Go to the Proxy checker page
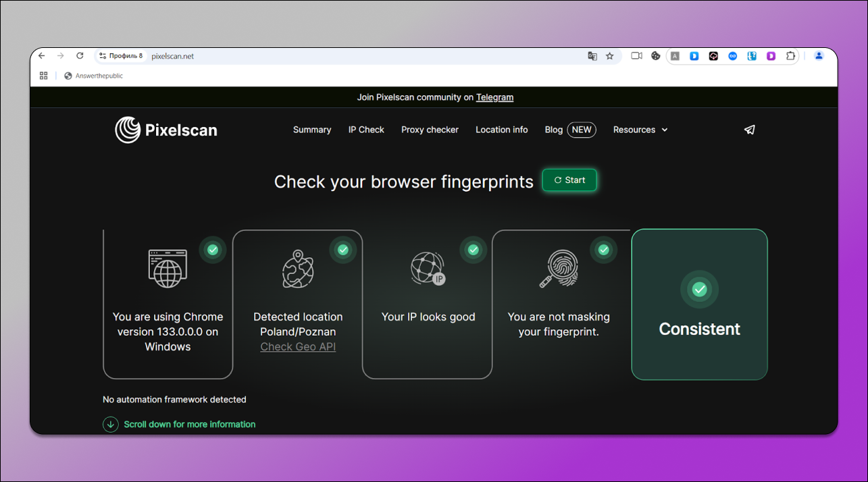Viewport: 868px width, 482px height. point(430,130)
